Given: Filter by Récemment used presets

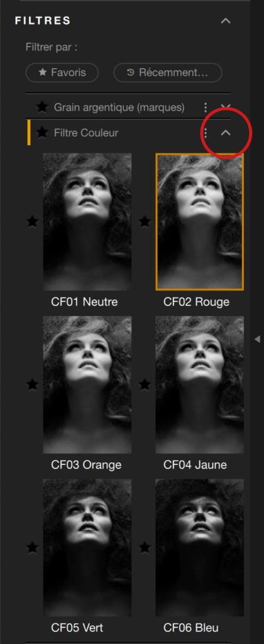Looking at the screenshot, I should coord(168,73).
